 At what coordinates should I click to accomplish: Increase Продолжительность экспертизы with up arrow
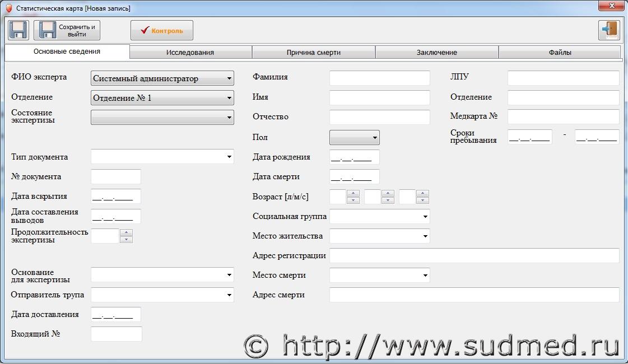pos(127,232)
